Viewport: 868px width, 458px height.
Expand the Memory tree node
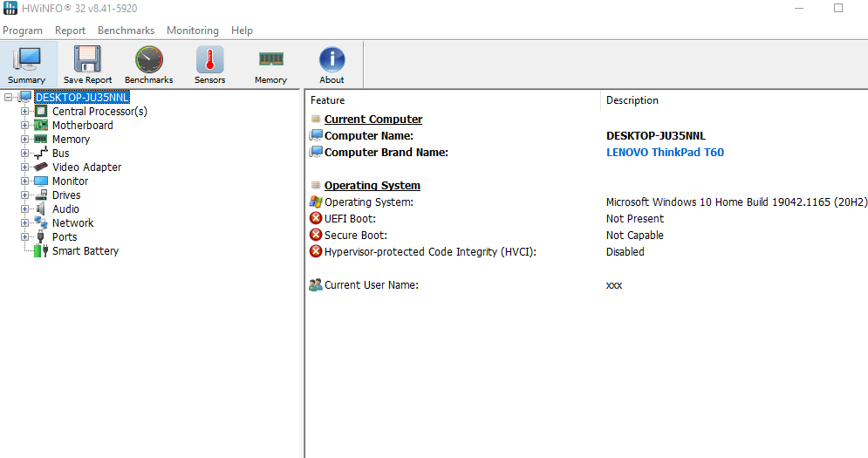[x=24, y=139]
